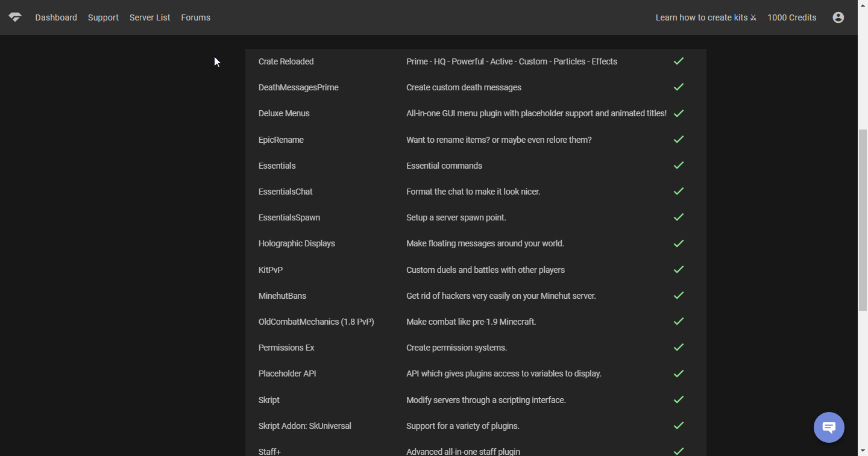Click the checkmark for EssentialsSpawn
The image size is (868, 456).
pyautogui.click(x=679, y=217)
